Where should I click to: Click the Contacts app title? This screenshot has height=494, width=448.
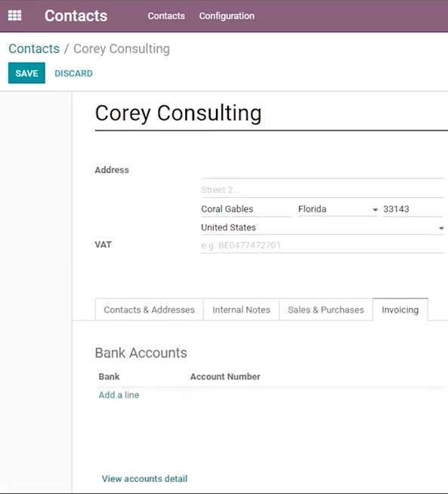point(76,16)
